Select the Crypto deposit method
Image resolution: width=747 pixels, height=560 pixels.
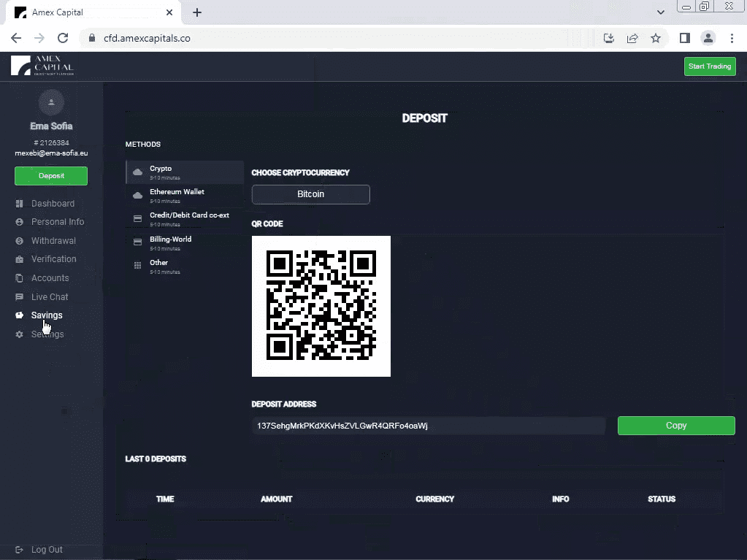pos(185,172)
